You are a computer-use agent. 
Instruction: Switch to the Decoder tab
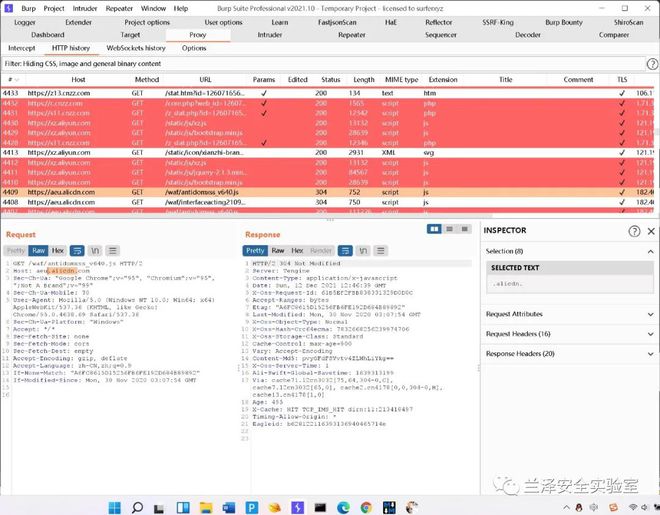coord(528,35)
